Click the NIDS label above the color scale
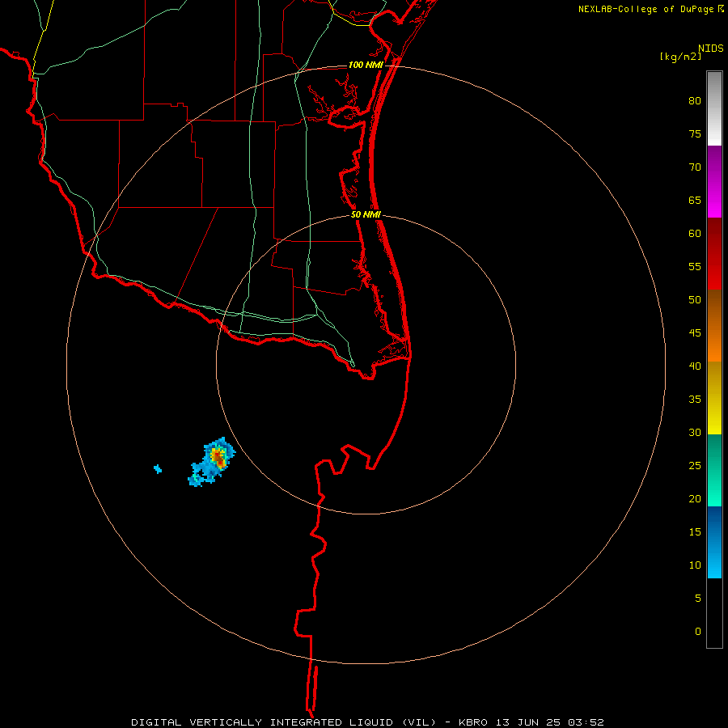The height and width of the screenshot is (728, 728). tap(710, 49)
